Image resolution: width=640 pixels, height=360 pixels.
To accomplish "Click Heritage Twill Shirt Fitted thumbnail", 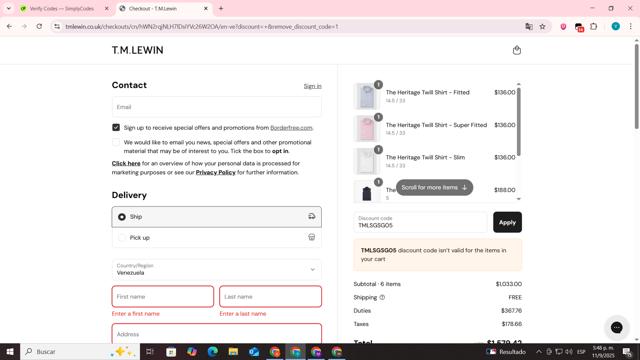I will click(367, 96).
